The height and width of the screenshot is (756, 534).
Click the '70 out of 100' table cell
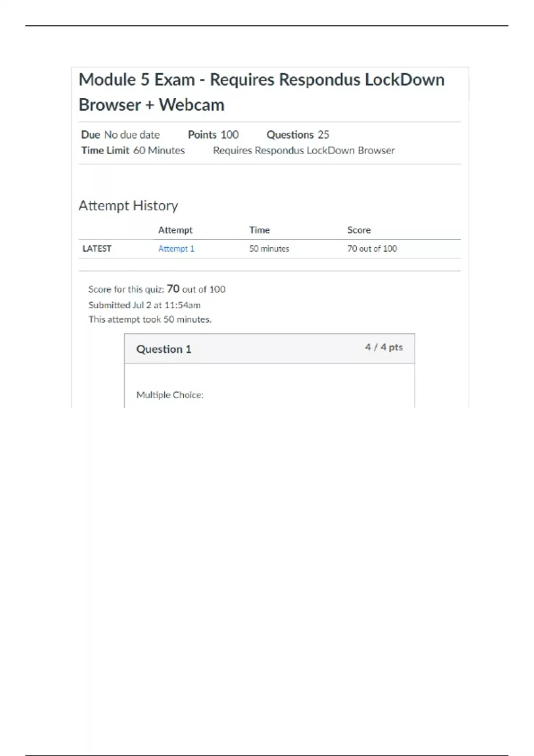pos(372,249)
